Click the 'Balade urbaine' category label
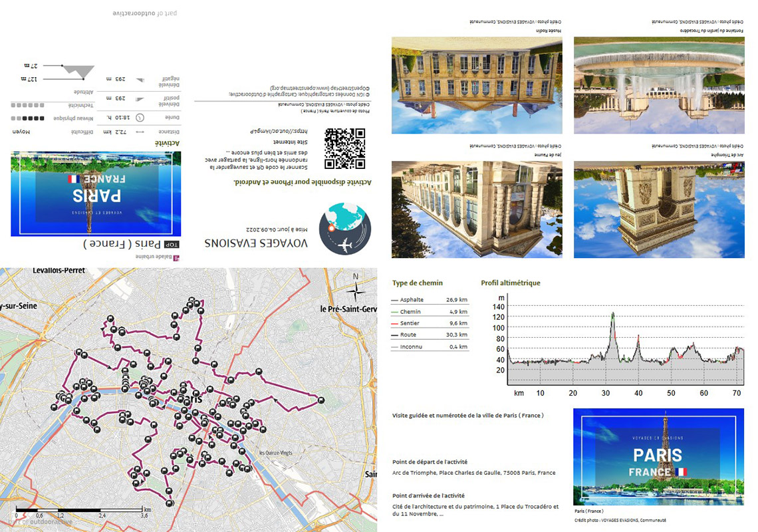Image resolution: width=758 pixels, height=532 pixels. coord(154,257)
